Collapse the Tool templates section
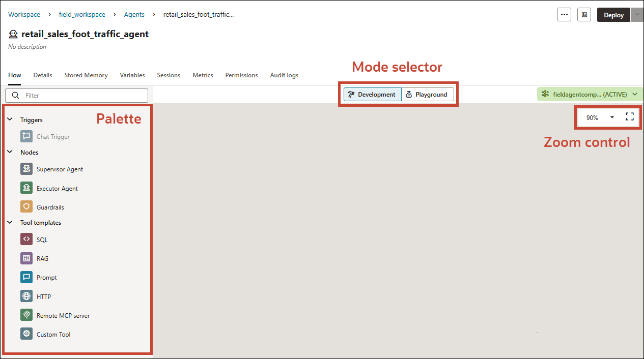The height and width of the screenshot is (359, 644). [x=10, y=222]
